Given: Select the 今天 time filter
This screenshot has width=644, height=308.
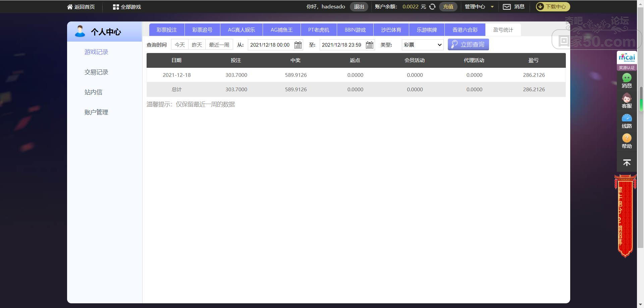Looking at the screenshot, I should 180,45.
